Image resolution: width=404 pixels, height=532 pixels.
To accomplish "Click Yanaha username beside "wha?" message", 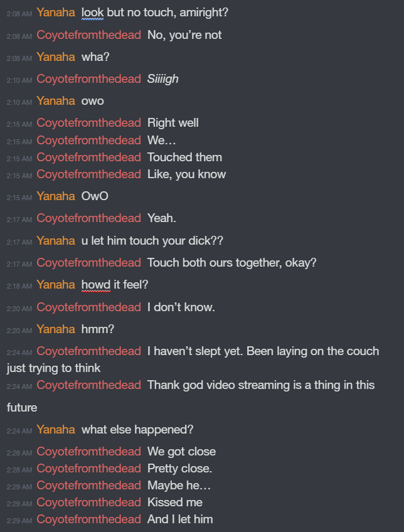I will 56,57.
